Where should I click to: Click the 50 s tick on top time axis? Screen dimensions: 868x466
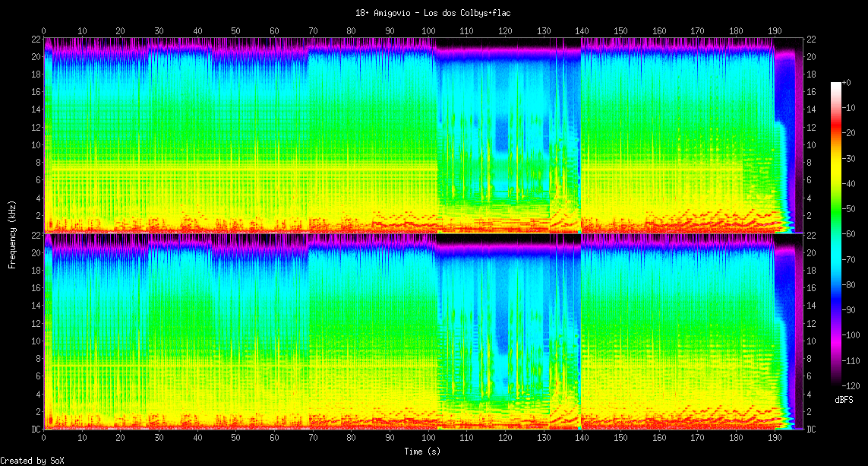click(235, 31)
